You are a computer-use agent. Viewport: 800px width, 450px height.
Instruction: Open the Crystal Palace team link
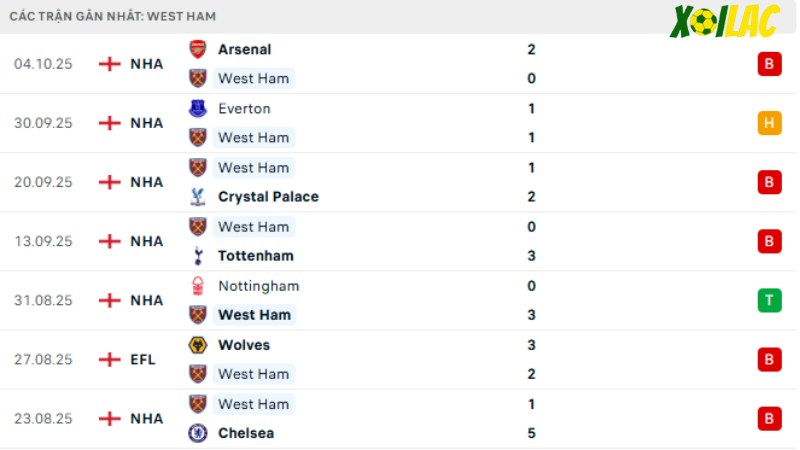pyautogui.click(x=268, y=197)
